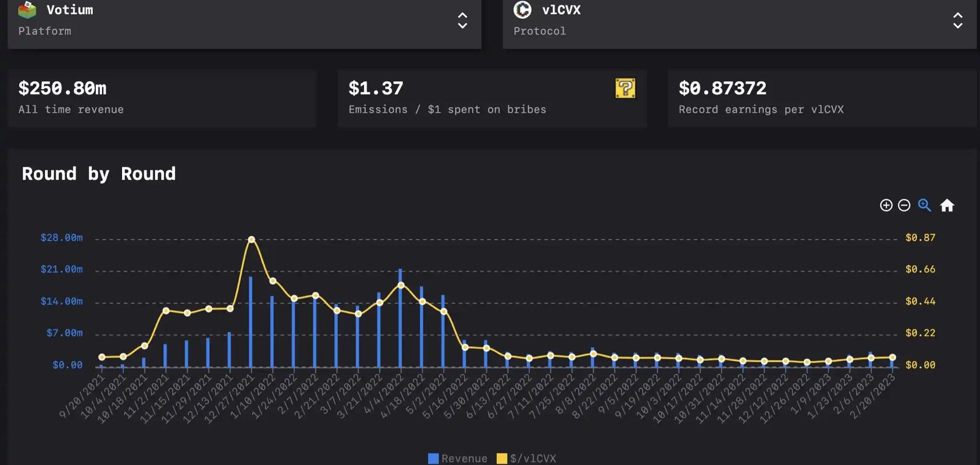980x465 pixels.
Task: Click the Votium ballot box logo
Action: 27,10
